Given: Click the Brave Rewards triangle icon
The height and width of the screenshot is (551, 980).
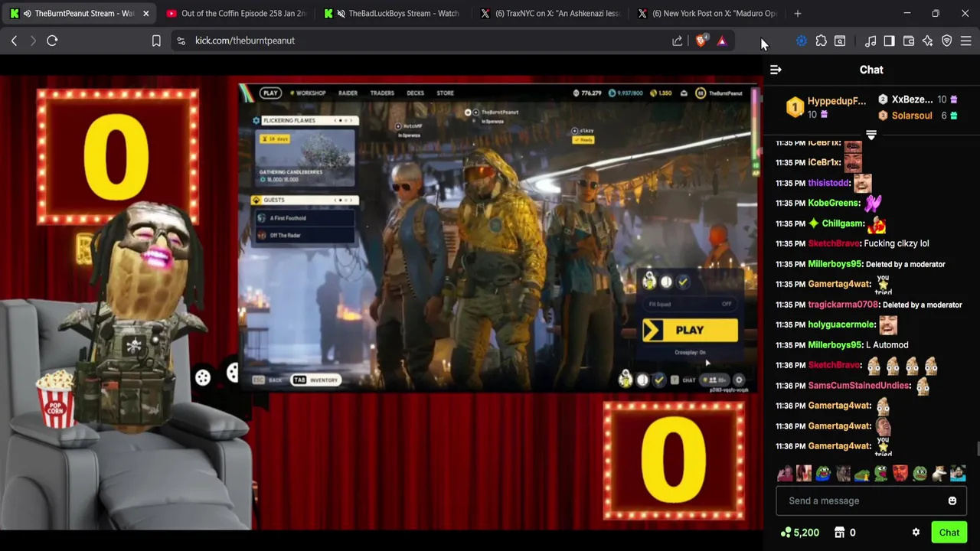Looking at the screenshot, I should click(721, 41).
